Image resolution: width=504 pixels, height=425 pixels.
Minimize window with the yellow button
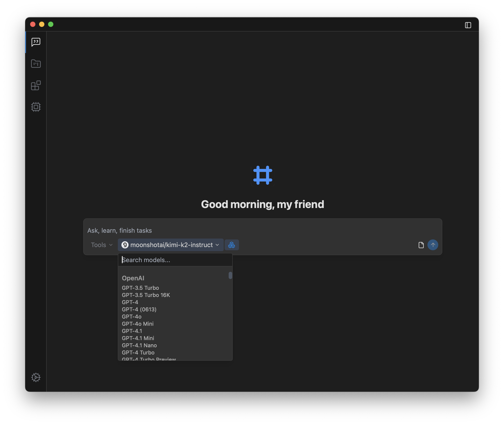42,24
